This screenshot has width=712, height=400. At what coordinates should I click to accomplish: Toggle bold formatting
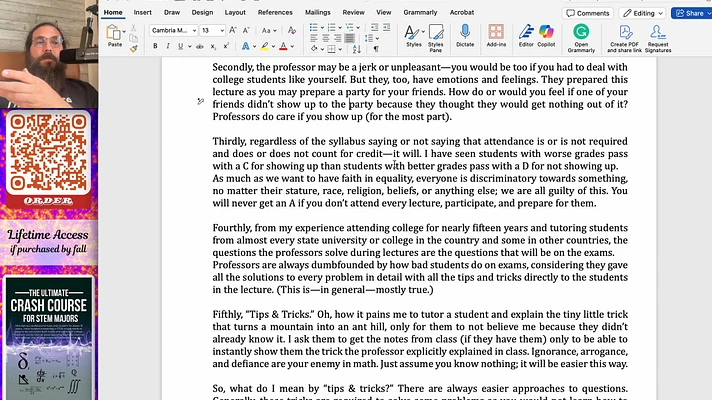tap(155, 46)
